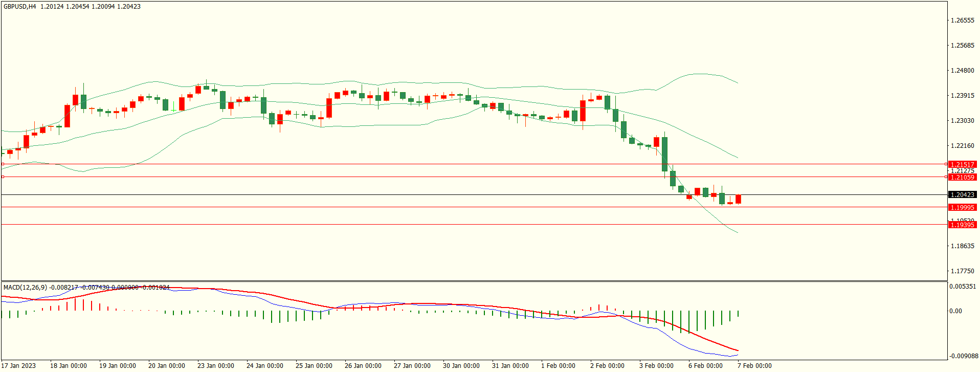Select the red 1.19995 price level label
Viewport: 980px width, 372px height.
pyautogui.click(x=962, y=207)
